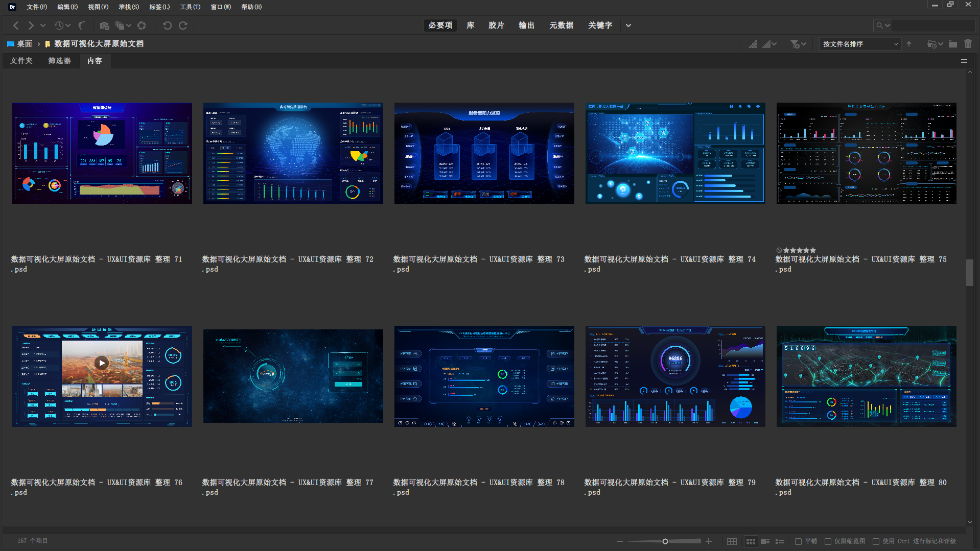The image size is (980, 551).
Task: Switch to the 筛选器 panel tab
Action: coord(59,61)
